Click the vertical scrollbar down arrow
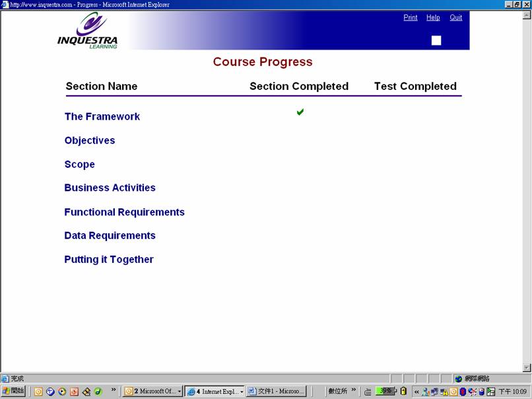Viewport: 532px width, 399px height. tap(526, 367)
